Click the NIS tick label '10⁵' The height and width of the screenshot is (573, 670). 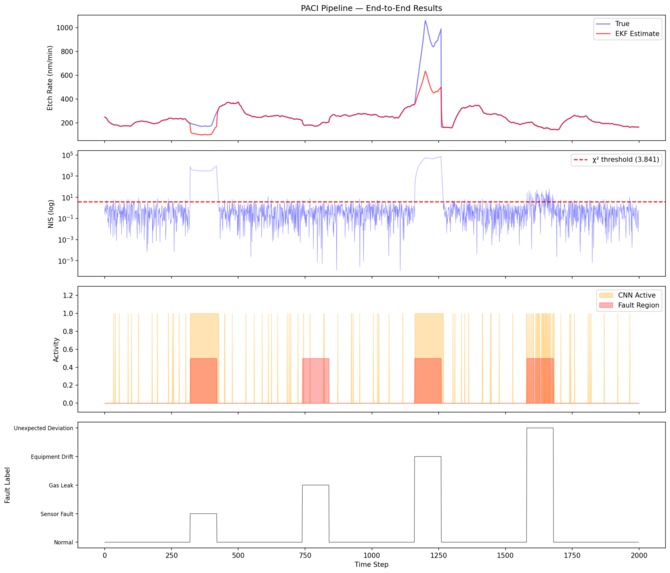tap(68, 155)
